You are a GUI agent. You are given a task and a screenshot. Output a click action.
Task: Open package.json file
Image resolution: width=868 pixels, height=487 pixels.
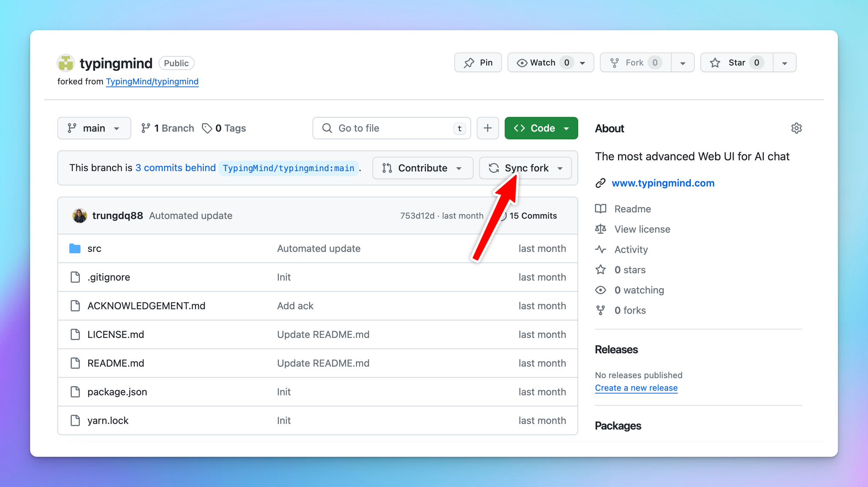[x=117, y=392]
